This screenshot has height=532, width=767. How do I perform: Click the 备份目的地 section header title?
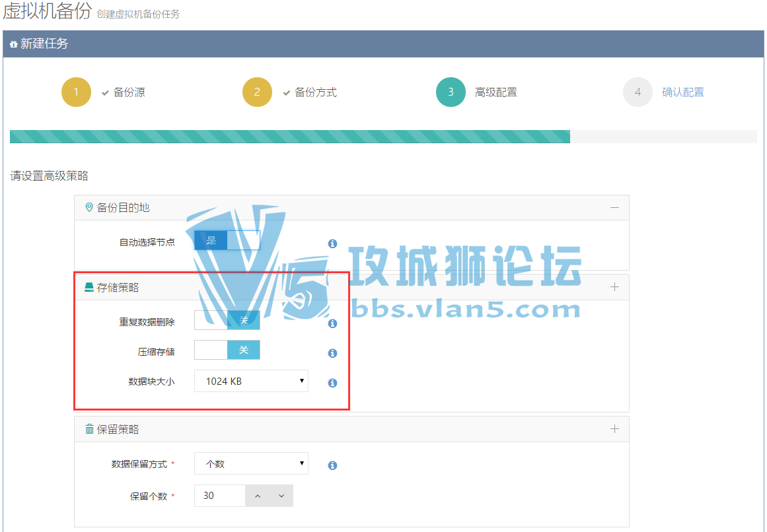(124, 208)
